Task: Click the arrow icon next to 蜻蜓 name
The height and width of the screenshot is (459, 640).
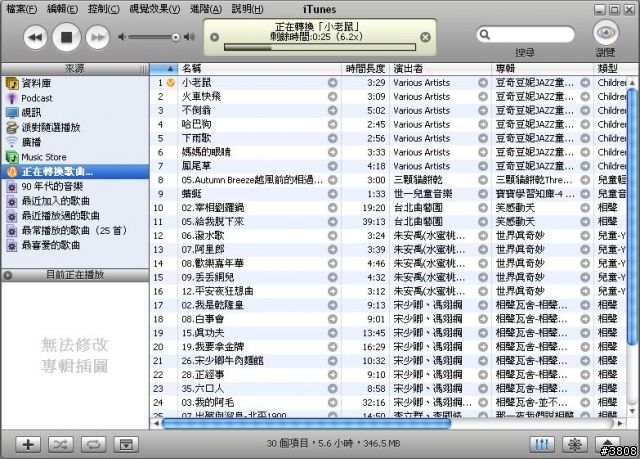Action: pyautogui.click(x=333, y=194)
